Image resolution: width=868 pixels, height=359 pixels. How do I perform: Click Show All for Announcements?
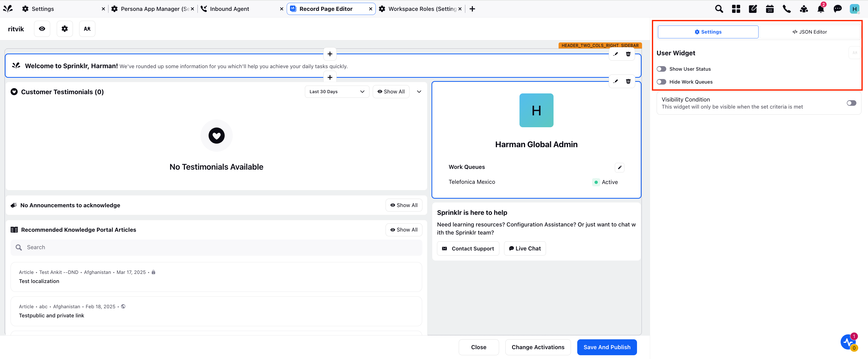coord(404,205)
